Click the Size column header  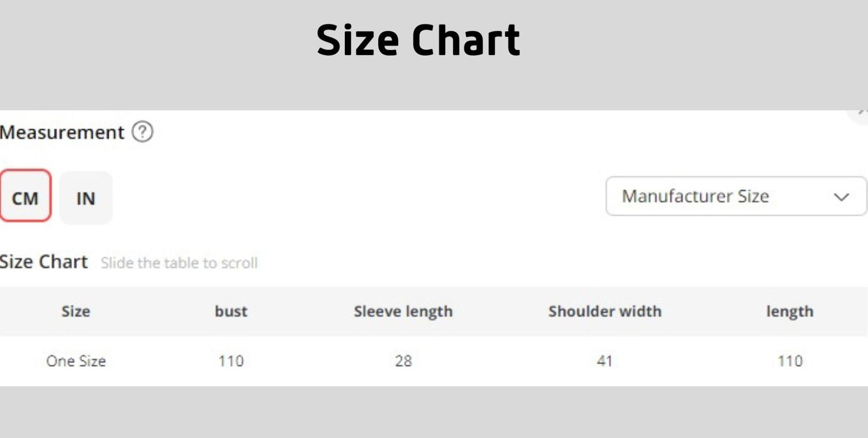coord(76,311)
